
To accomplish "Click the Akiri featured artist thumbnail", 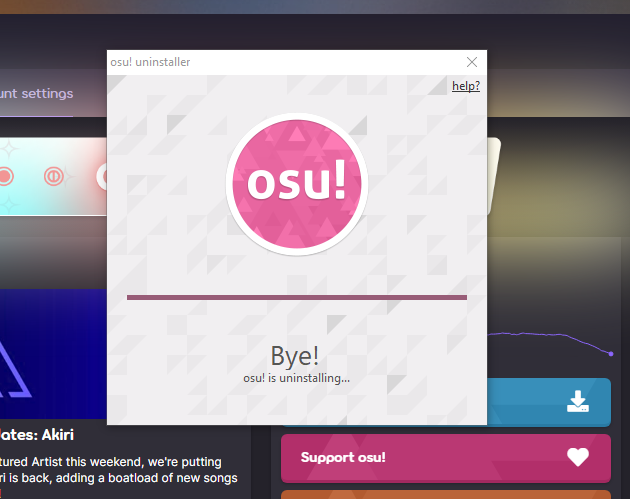I will [x=53, y=354].
